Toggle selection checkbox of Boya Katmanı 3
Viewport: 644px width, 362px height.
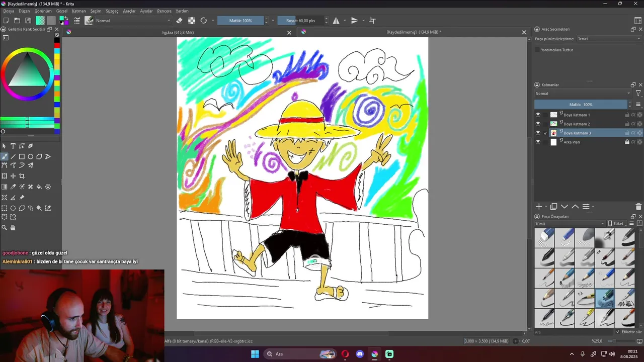pyautogui.click(x=546, y=133)
